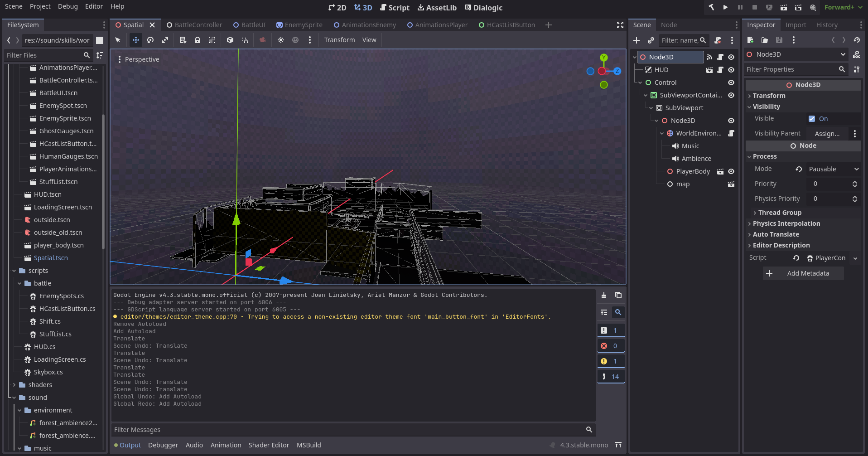Click the green Y axis gizmo handle

[604, 58]
